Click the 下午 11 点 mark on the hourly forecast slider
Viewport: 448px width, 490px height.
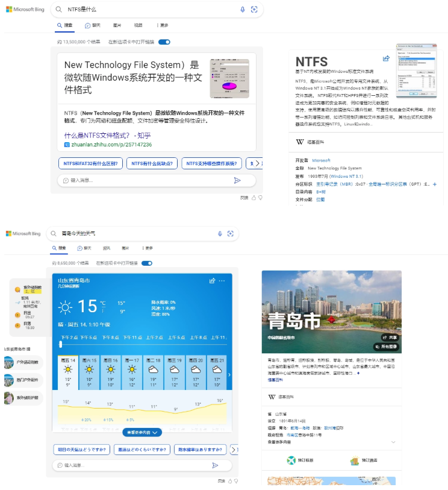click(x=132, y=338)
